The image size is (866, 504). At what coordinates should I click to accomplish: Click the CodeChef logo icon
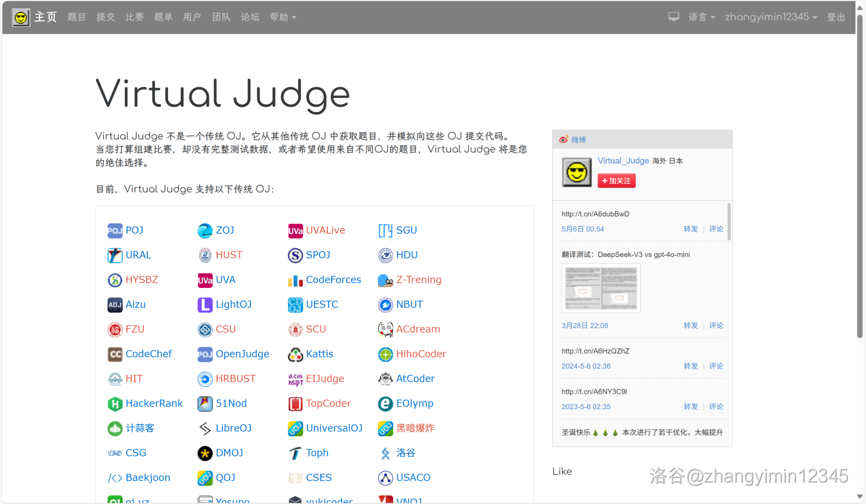[x=115, y=354]
